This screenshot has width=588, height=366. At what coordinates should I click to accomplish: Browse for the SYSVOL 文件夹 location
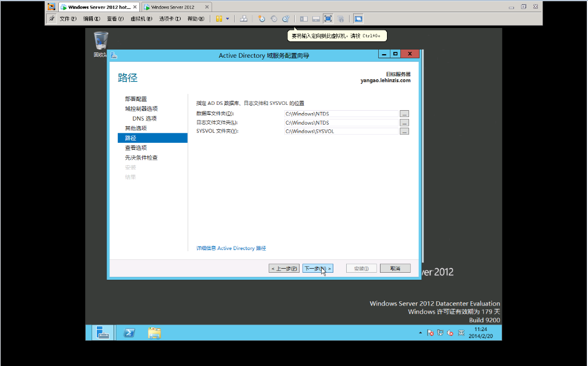404,131
